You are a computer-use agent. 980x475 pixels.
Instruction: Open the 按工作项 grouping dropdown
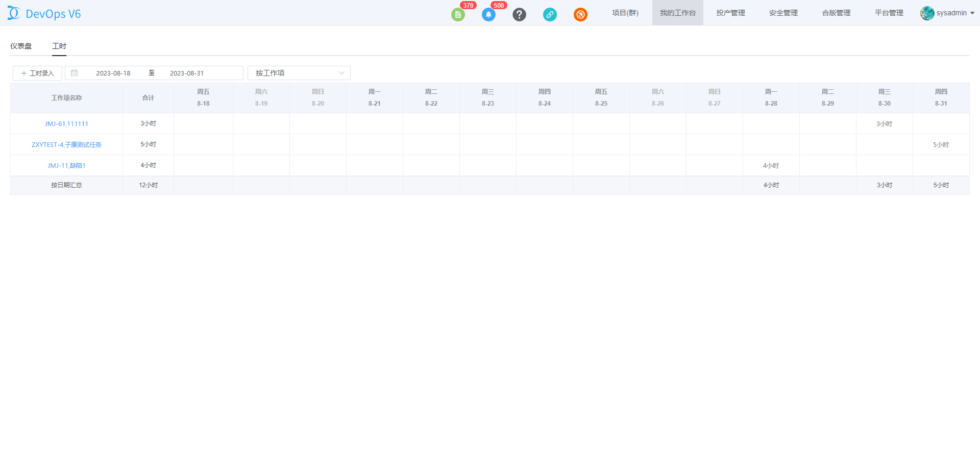pyautogui.click(x=299, y=73)
